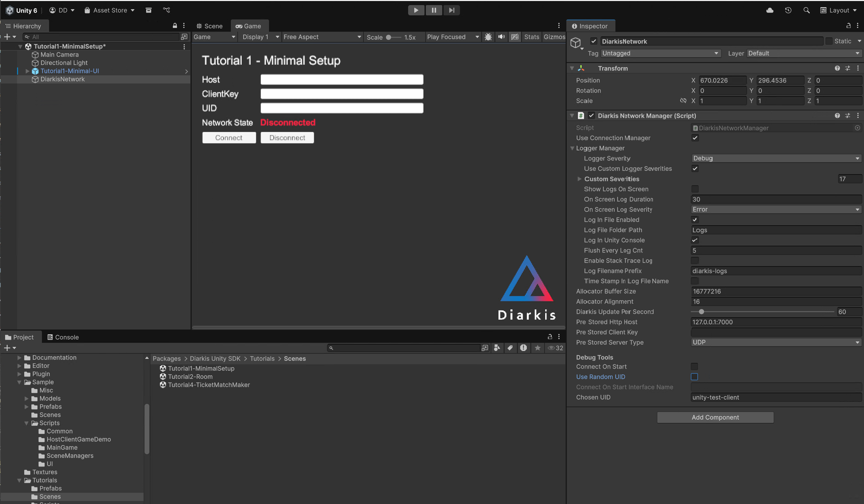Viewport: 864px width, 504px height.
Task: Toggle the Game view mute audio icon
Action: [502, 37]
